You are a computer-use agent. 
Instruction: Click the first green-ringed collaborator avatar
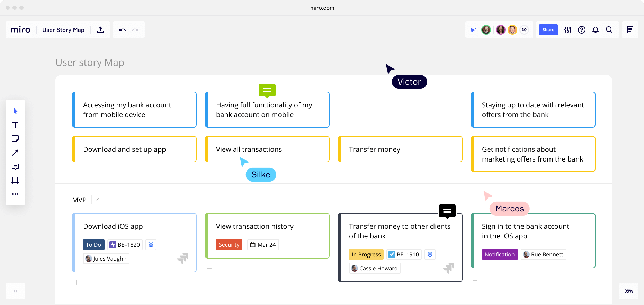(x=486, y=30)
